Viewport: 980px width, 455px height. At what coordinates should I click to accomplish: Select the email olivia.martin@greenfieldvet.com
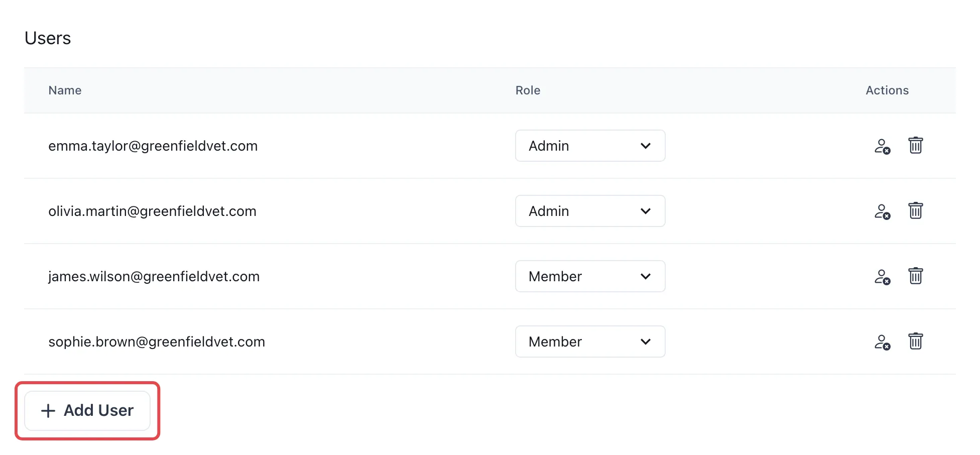[x=152, y=211]
